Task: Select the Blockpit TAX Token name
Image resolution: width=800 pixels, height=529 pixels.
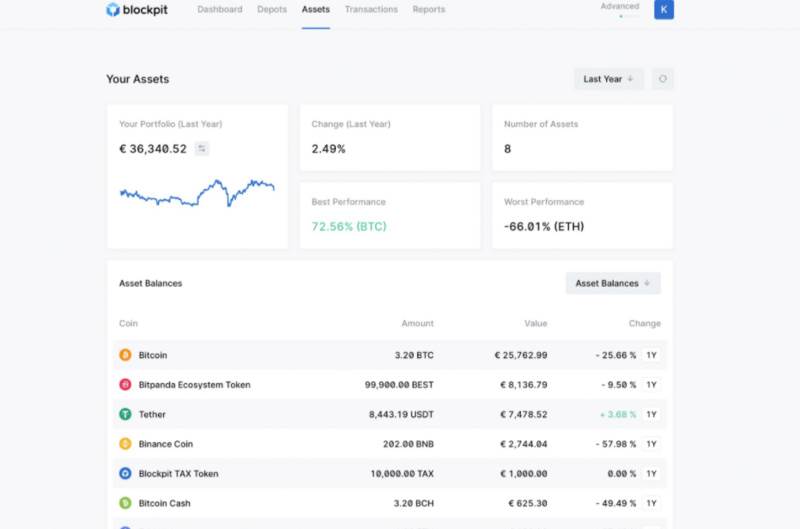Action: tap(179, 473)
